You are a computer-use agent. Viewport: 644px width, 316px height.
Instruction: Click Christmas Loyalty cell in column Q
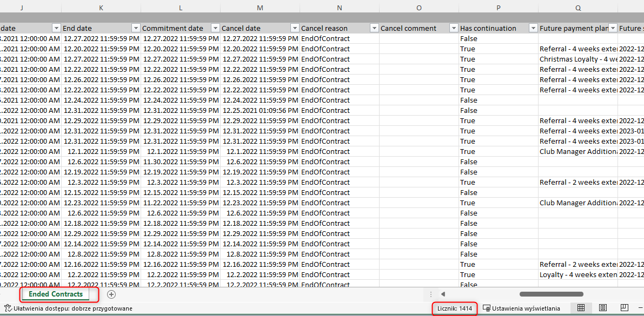[x=577, y=59]
